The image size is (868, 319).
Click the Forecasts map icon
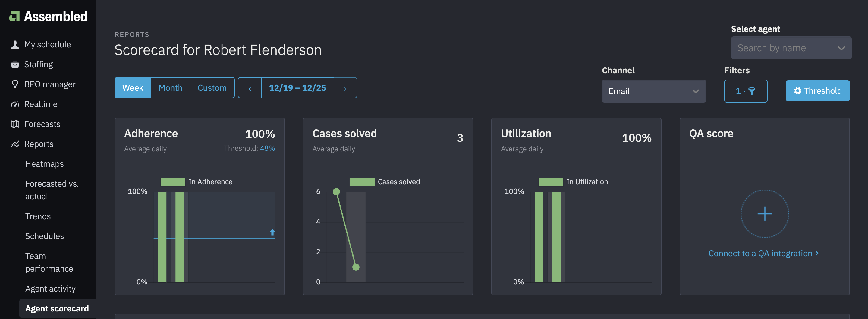(15, 124)
